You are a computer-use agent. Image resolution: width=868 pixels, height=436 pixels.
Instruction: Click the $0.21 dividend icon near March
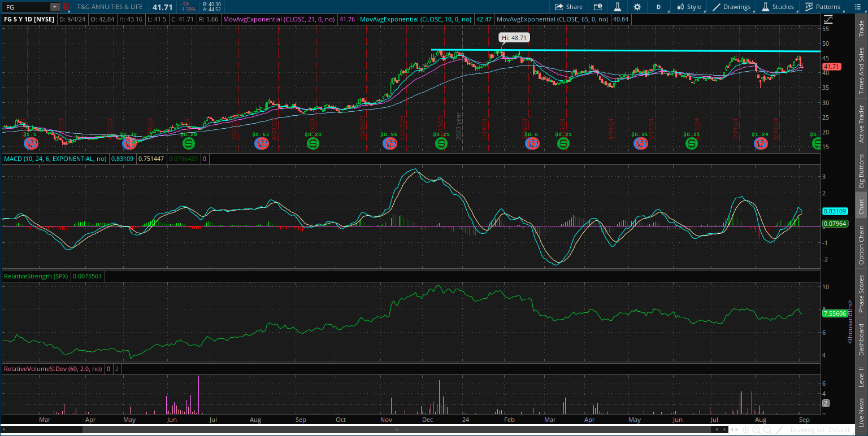click(563, 143)
